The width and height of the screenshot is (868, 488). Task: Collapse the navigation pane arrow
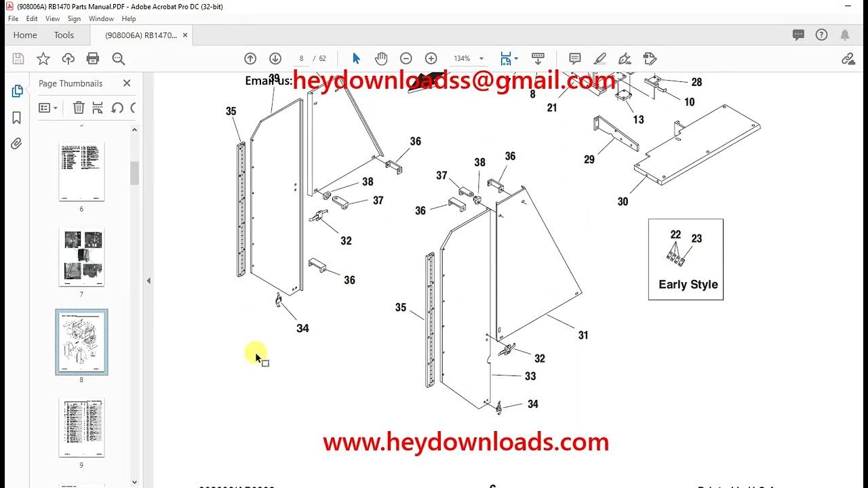[x=149, y=281]
